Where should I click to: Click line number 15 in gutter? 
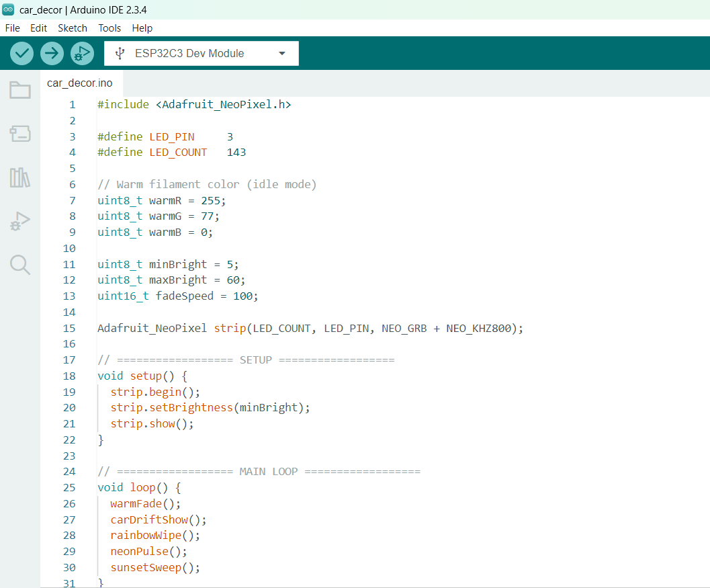coord(69,329)
